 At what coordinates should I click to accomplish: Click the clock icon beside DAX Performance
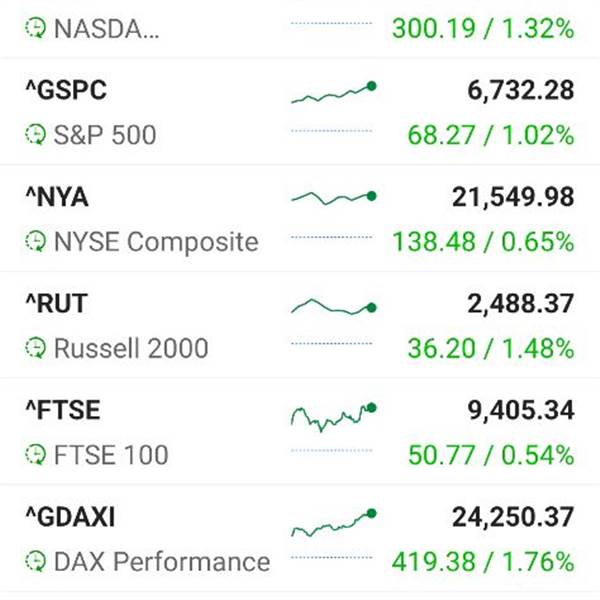pos(36,561)
